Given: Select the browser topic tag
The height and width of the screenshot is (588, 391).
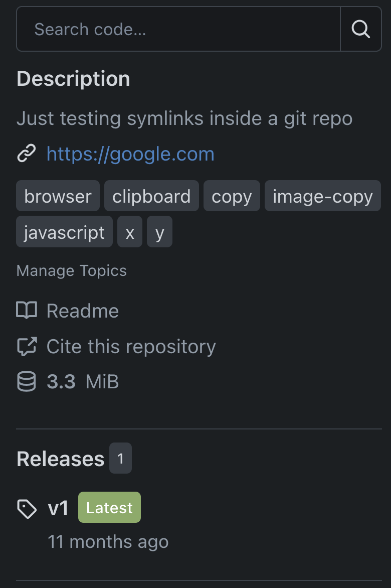Looking at the screenshot, I should pyautogui.click(x=58, y=196).
